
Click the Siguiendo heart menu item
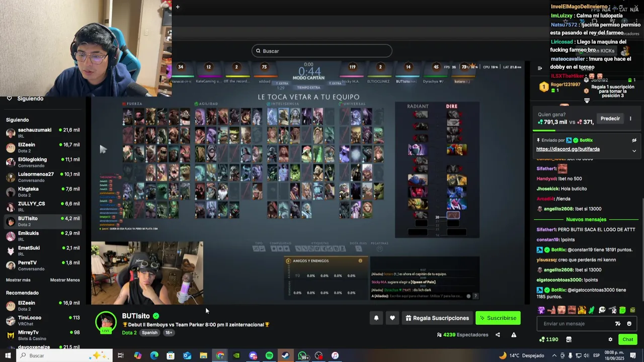(x=25, y=99)
